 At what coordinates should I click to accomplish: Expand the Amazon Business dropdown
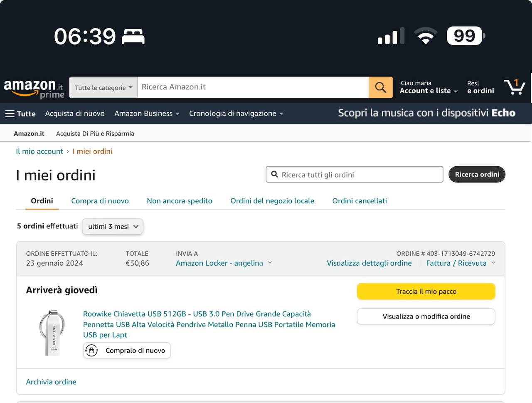pyautogui.click(x=147, y=114)
